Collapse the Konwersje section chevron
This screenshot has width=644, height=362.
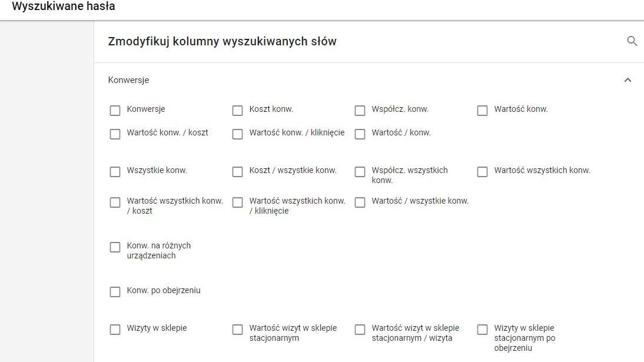(628, 80)
